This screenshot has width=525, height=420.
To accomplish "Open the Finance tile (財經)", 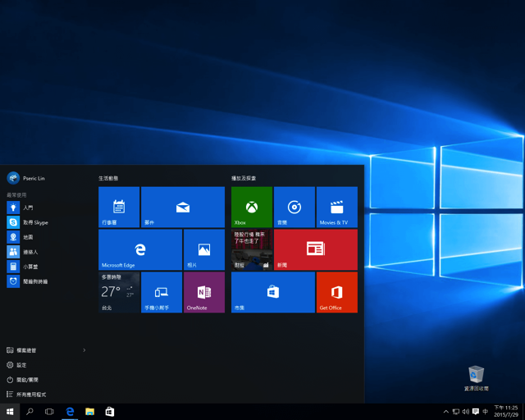I will (x=252, y=249).
